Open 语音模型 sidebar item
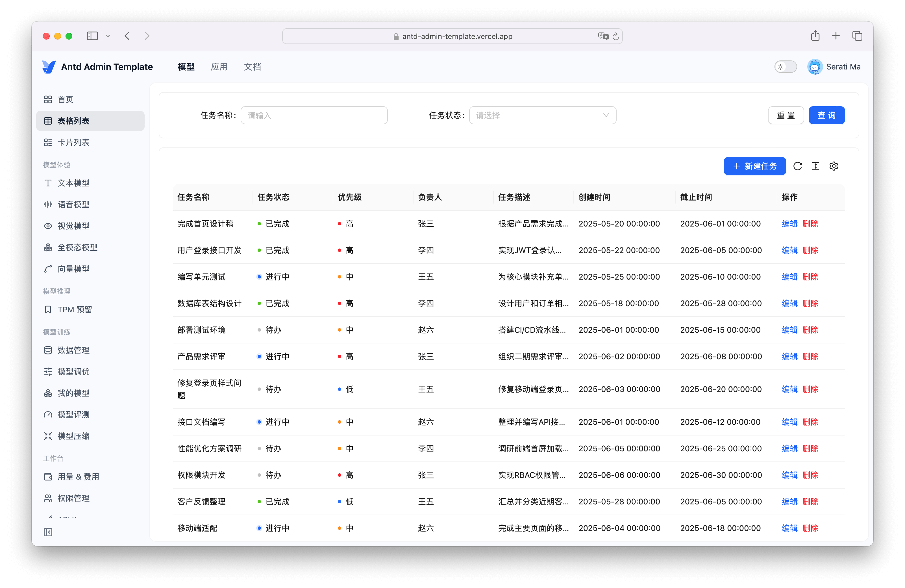 coord(90,204)
